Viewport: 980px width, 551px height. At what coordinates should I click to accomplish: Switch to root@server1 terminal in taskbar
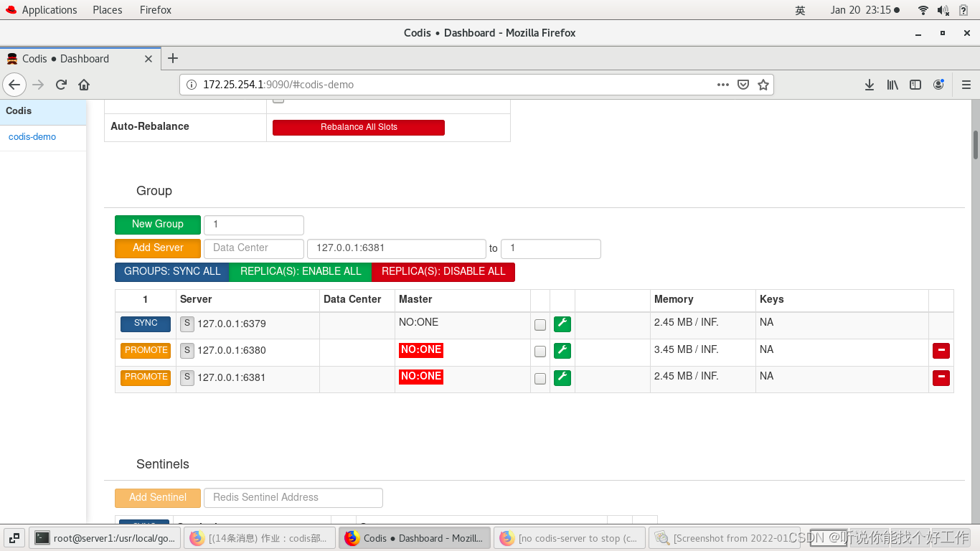(105, 538)
